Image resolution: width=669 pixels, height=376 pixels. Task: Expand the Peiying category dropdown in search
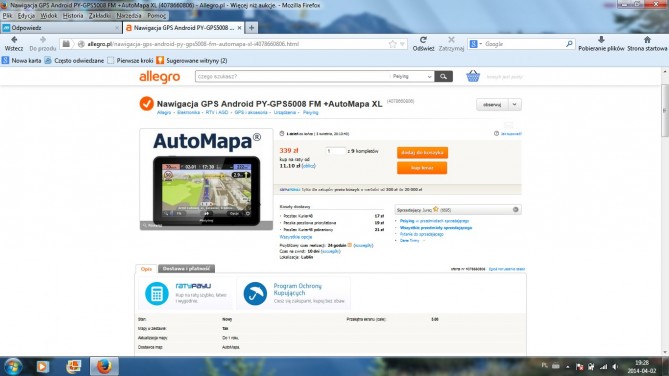[412, 76]
